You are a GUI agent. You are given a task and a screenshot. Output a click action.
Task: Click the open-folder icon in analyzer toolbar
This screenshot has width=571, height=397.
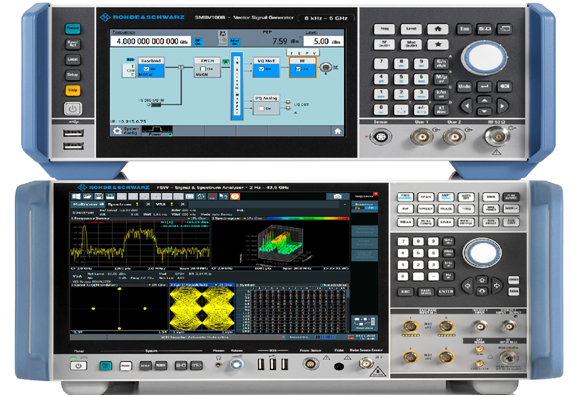click(x=87, y=196)
